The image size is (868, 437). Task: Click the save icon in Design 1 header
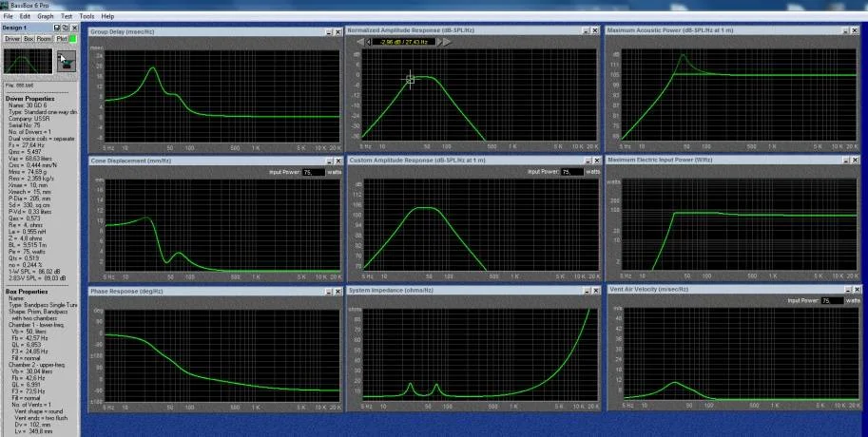pyautogui.click(x=58, y=28)
